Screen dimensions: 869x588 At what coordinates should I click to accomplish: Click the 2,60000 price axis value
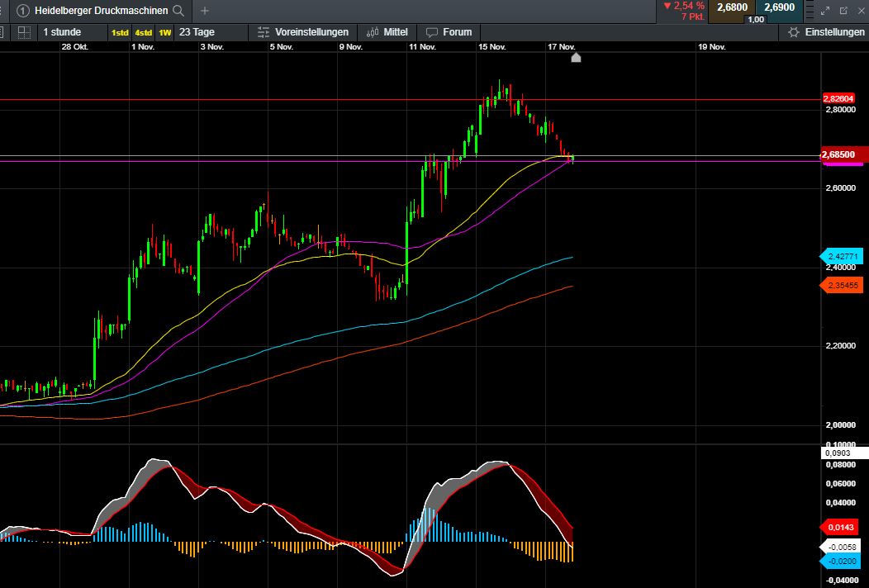click(x=839, y=188)
